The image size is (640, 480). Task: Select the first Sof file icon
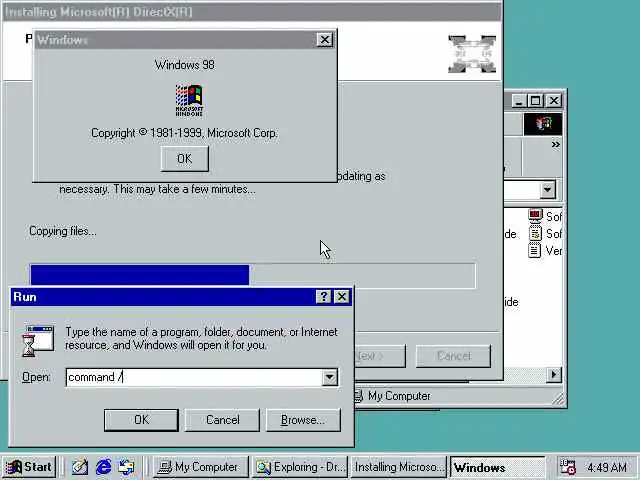click(x=535, y=216)
